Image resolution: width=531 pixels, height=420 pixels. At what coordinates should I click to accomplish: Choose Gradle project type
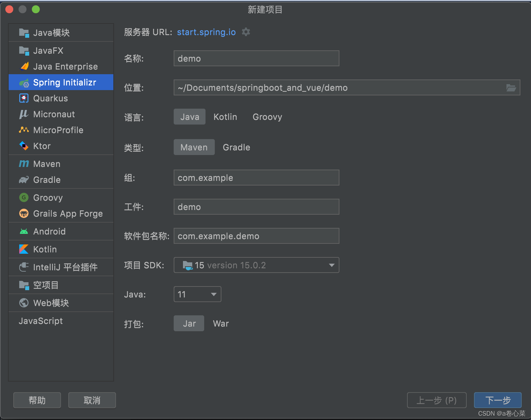[x=237, y=147]
